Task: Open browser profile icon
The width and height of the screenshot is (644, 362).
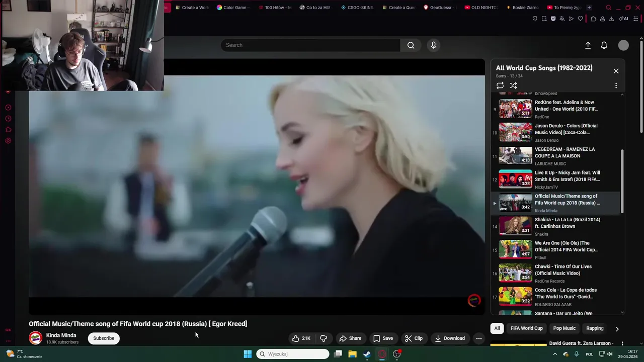Action: click(x=602, y=19)
